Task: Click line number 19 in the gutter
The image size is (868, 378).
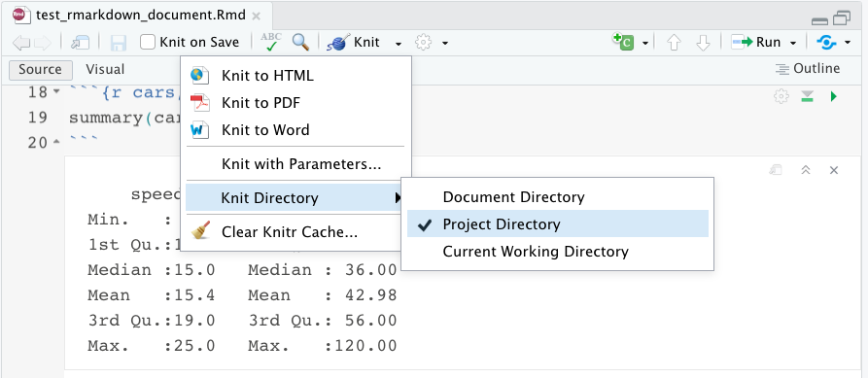Action: pos(37,118)
